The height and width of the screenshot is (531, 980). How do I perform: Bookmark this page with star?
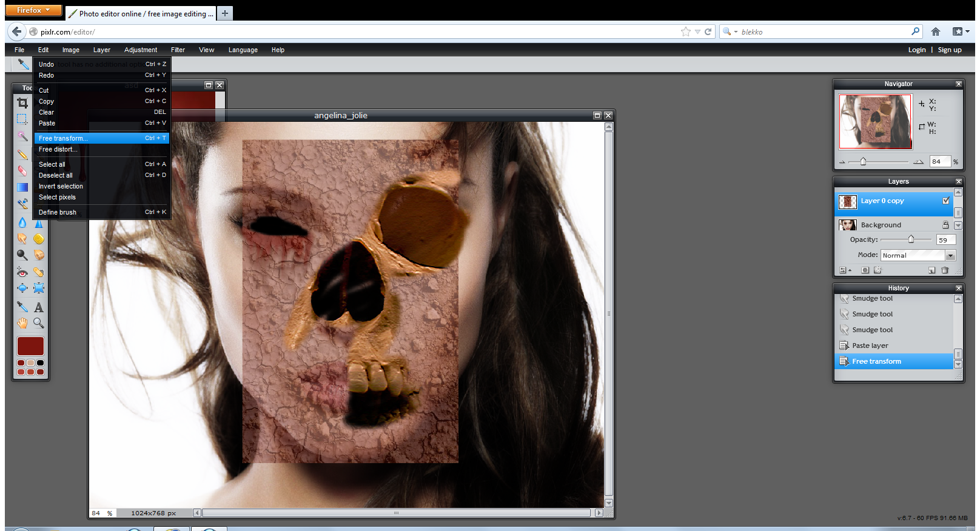[686, 32]
